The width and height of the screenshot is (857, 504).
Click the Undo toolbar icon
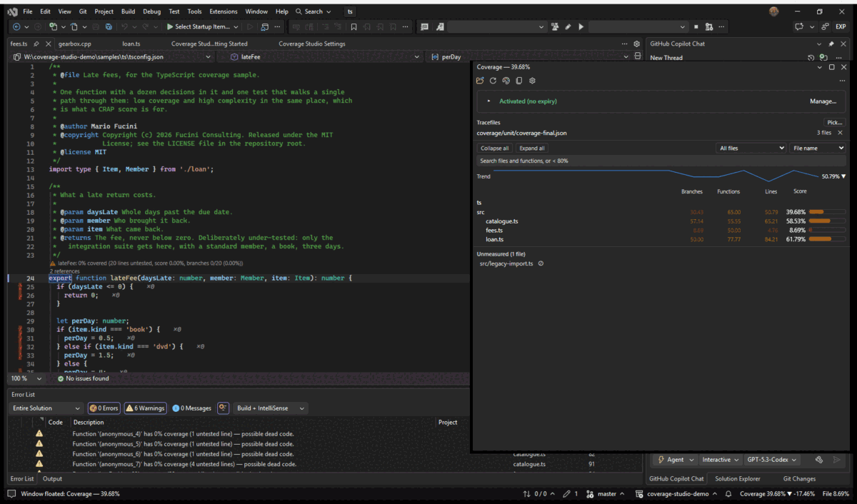125,26
